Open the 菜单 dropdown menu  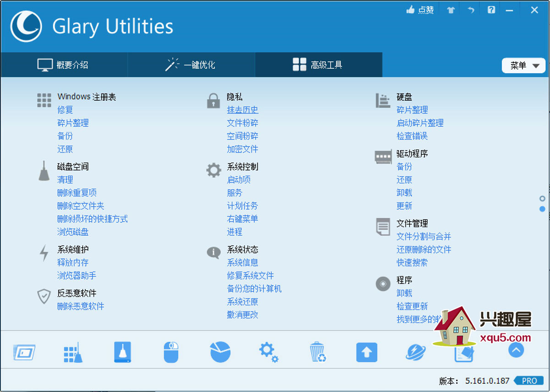[x=524, y=65]
